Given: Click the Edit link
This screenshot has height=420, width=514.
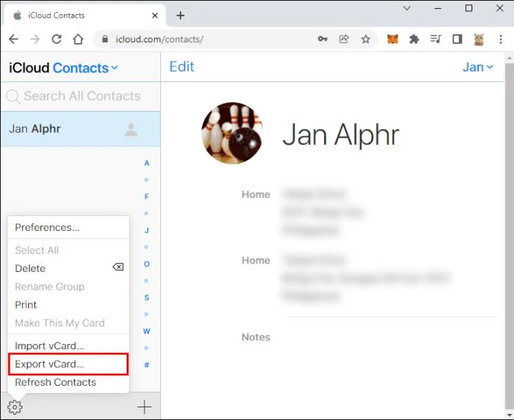Looking at the screenshot, I should tap(182, 67).
